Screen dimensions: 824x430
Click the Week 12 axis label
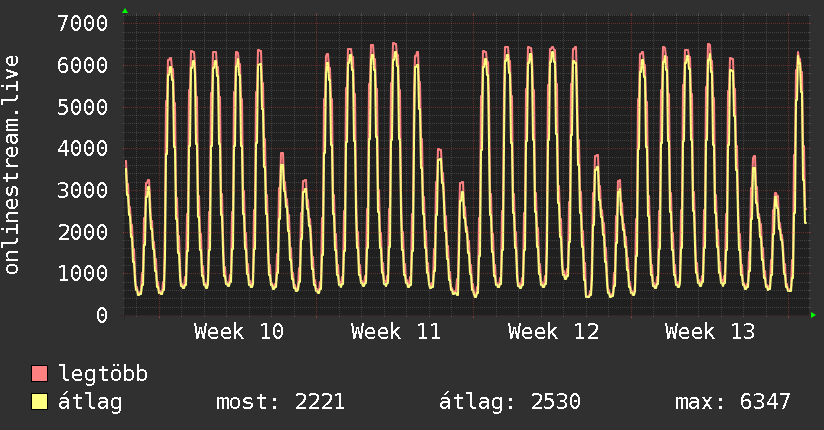pos(553,332)
